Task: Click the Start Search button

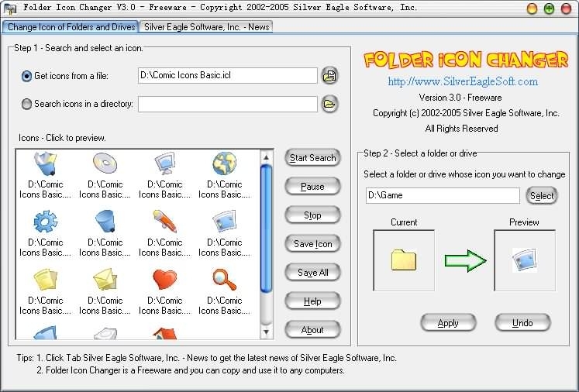Action: [x=313, y=158]
